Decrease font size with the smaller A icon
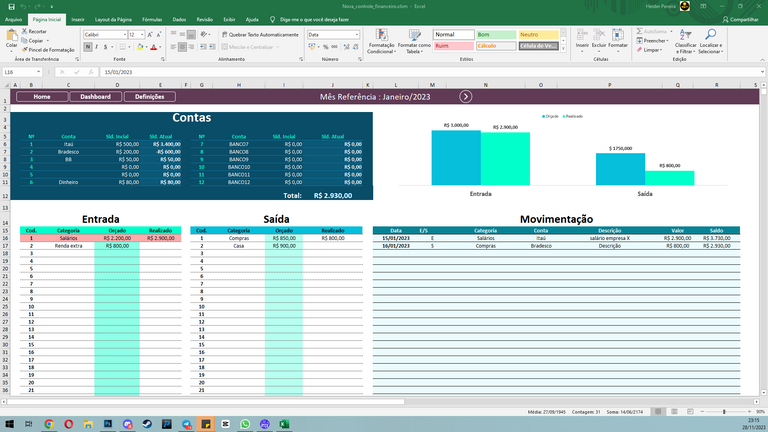The height and width of the screenshot is (432, 768). [158, 35]
